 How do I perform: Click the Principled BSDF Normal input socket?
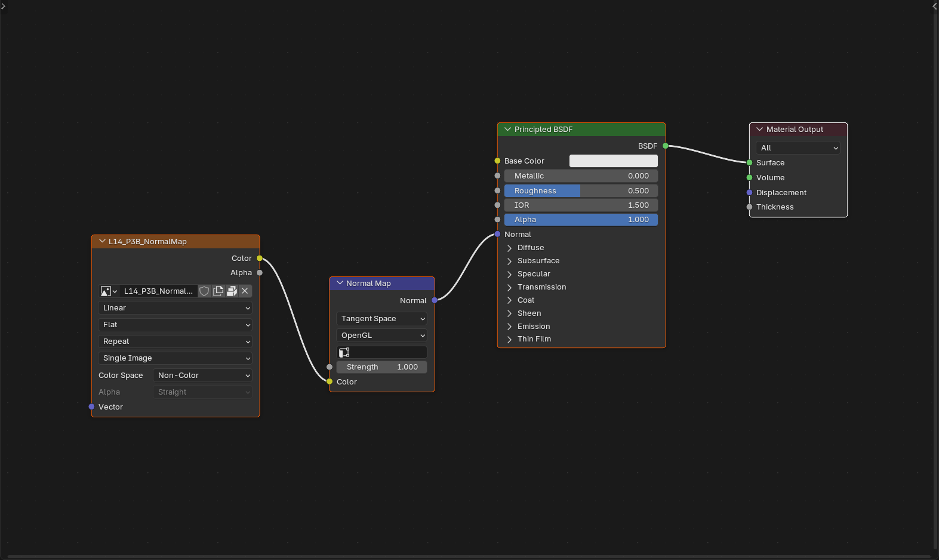(497, 234)
